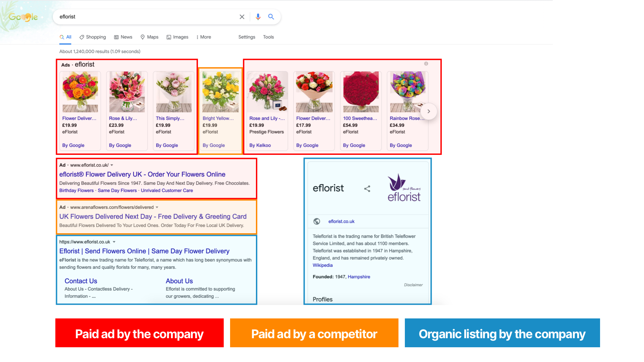The height and width of the screenshot is (362, 644).
Task: Click the share icon beside eflorist
Action: tap(367, 189)
